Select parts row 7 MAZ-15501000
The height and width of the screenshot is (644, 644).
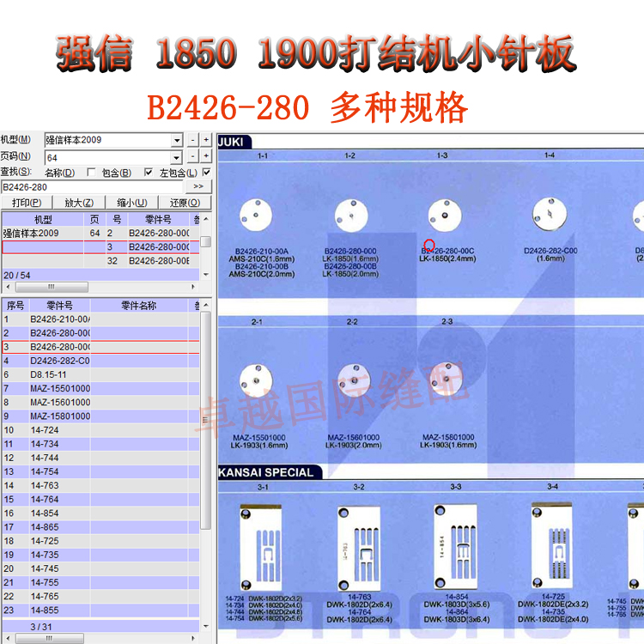tap(100, 388)
